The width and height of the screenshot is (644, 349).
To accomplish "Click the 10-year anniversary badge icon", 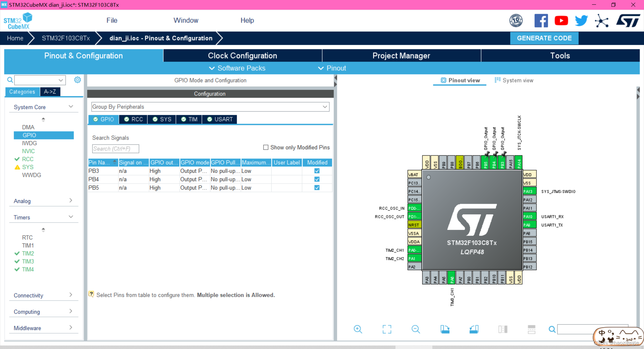I will [x=516, y=21].
